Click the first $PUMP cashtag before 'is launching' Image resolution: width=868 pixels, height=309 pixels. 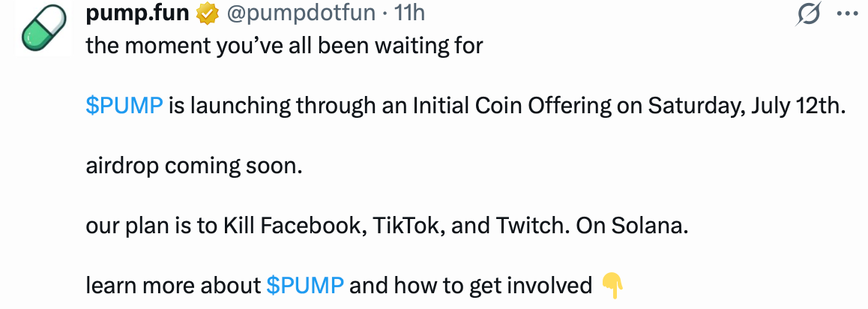[124, 105]
